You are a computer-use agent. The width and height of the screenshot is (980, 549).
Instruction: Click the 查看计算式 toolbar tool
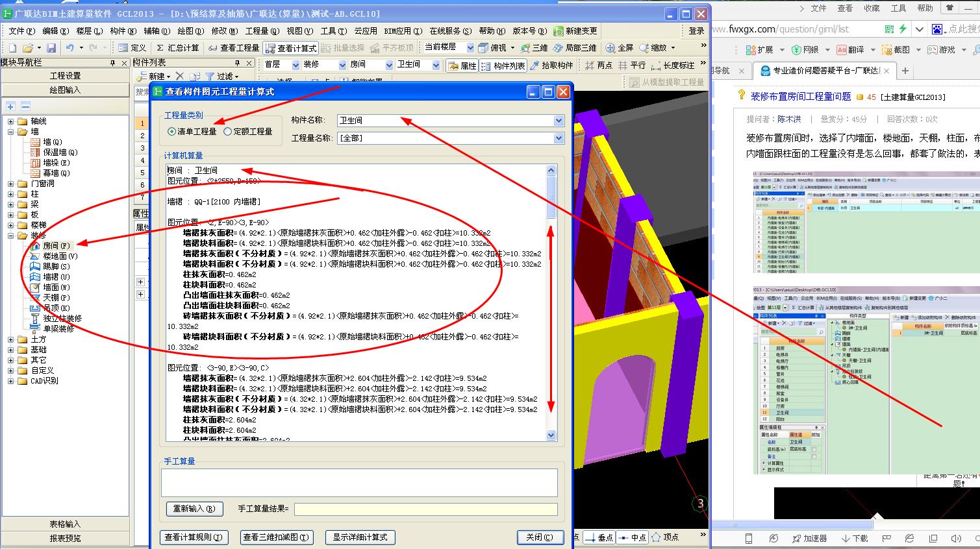[290, 48]
